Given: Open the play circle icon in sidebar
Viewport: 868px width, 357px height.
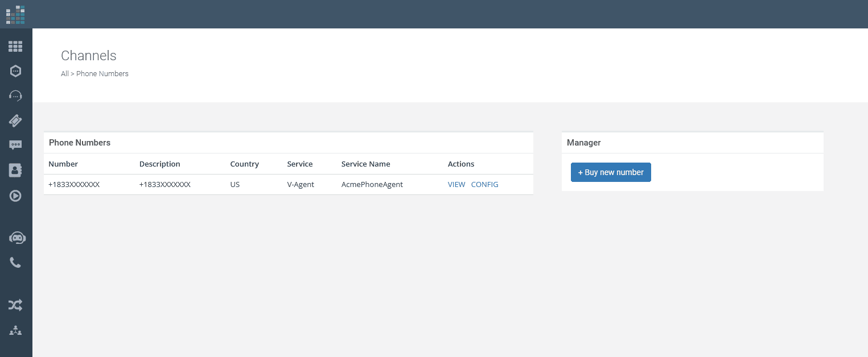Looking at the screenshot, I should (15, 196).
